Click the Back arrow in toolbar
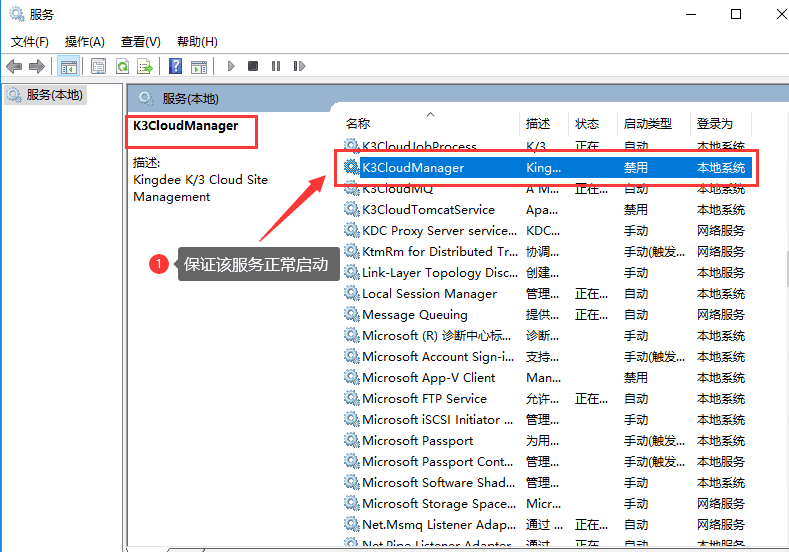Viewport: 789px width, 552px height. click(14, 67)
